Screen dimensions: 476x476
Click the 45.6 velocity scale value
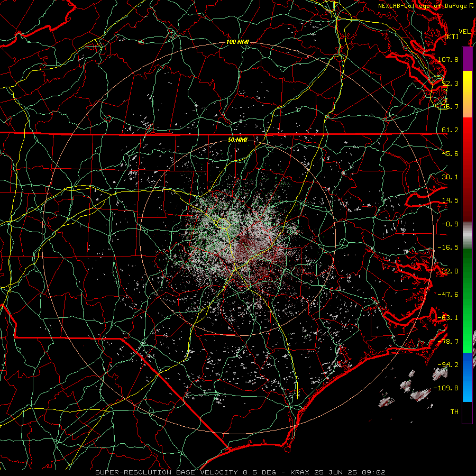click(x=450, y=153)
